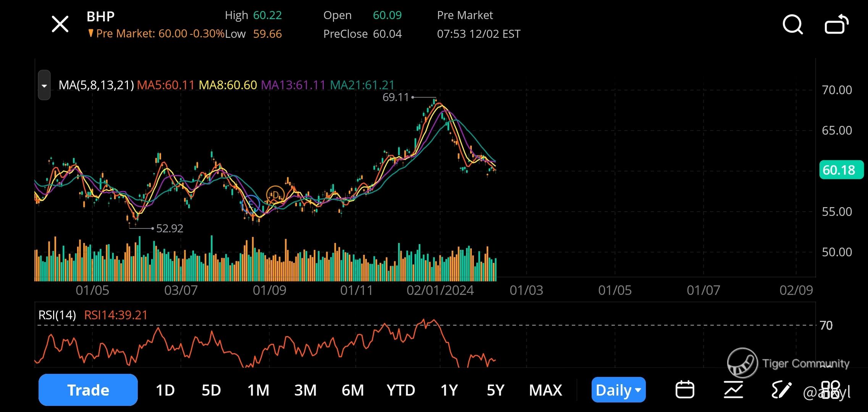Open the Daily interval dropdown
868x412 pixels.
click(618, 390)
